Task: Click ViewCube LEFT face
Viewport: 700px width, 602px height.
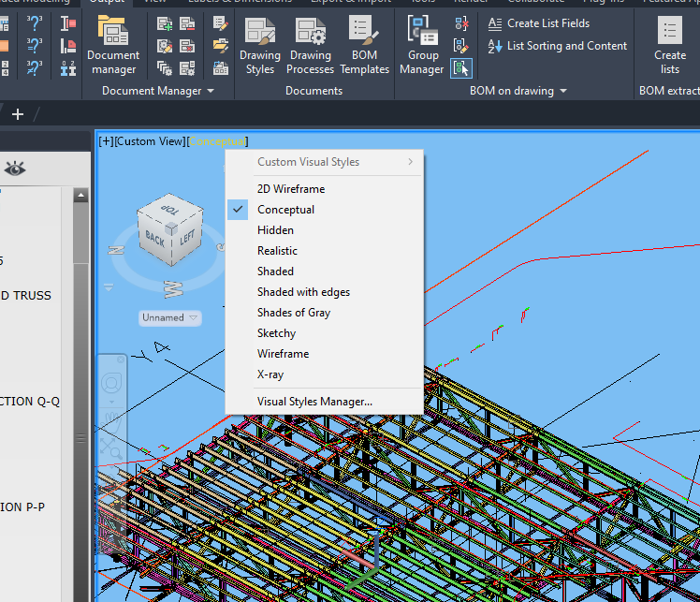Action: 187,237
